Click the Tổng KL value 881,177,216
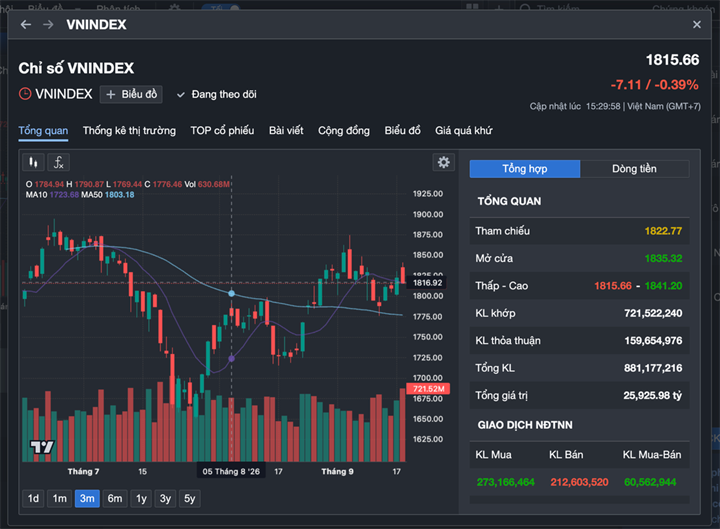The width and height of the screenshot is (720, 529). (x=653, y=368)
